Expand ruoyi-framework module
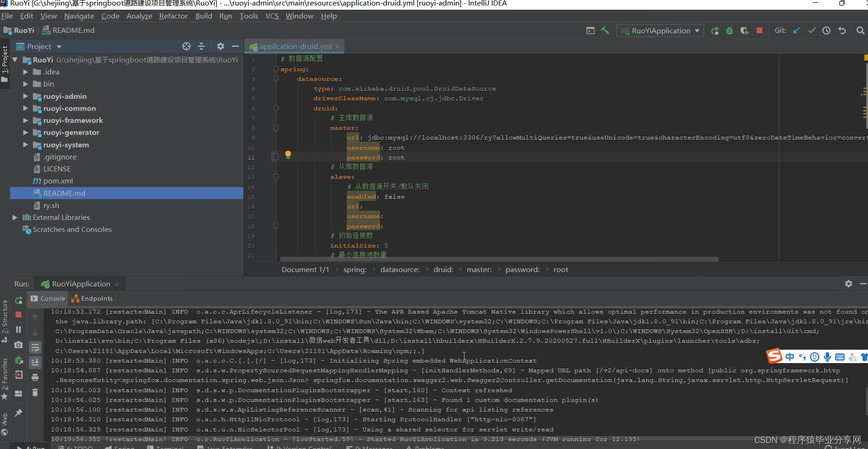This screenshot has height=449, width=868. [25, 120]
